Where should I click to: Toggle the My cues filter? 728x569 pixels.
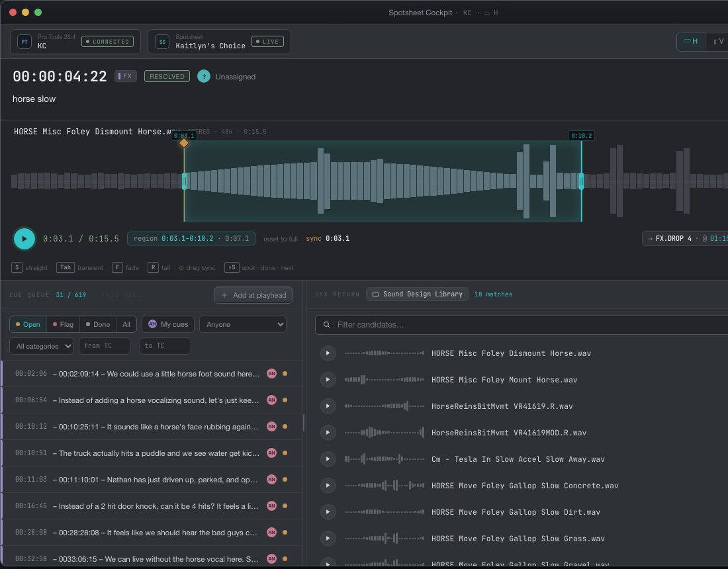coord(168,324)
